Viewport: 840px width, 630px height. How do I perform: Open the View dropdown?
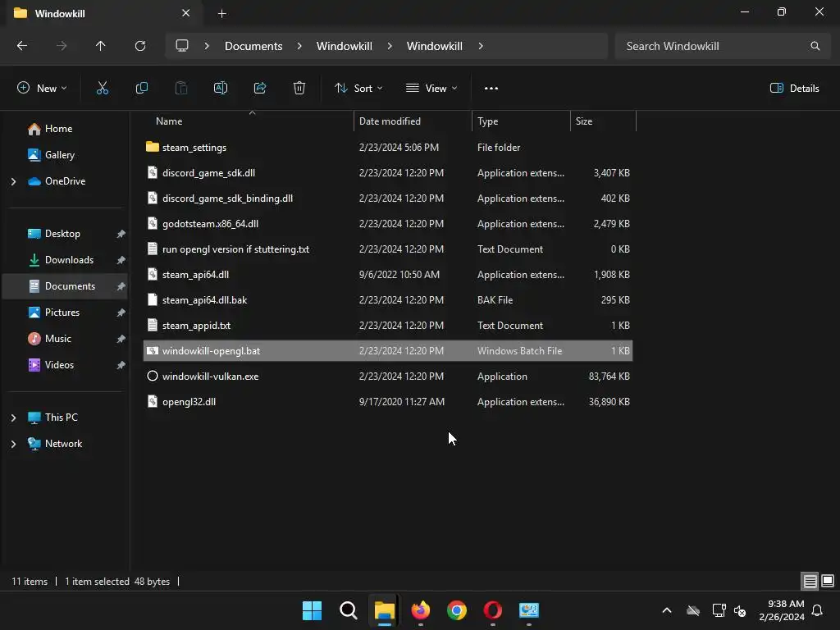click(x=431, y=89)
